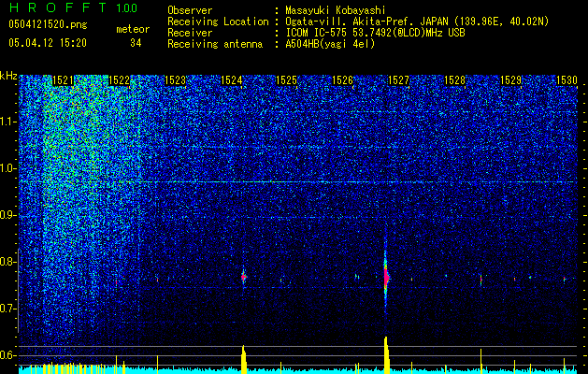This screenshot has height=374, width=588.
Task: Click the 'meteor' count label
Action: click(133, 29)
